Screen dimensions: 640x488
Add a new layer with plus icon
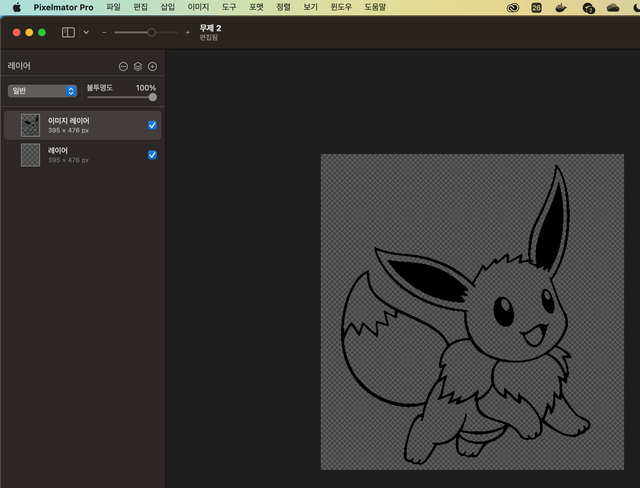tap(152, 67)
